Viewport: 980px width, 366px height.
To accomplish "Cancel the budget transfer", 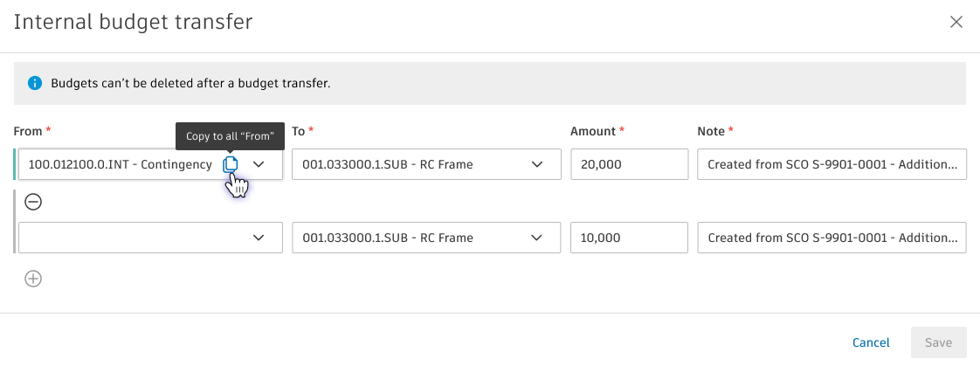I will tap(871, 342).
